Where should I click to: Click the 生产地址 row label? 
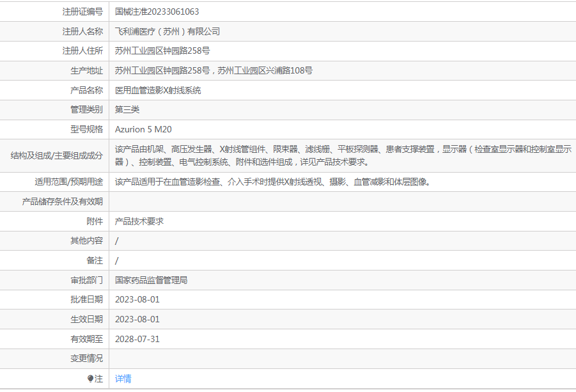(87, 70)
